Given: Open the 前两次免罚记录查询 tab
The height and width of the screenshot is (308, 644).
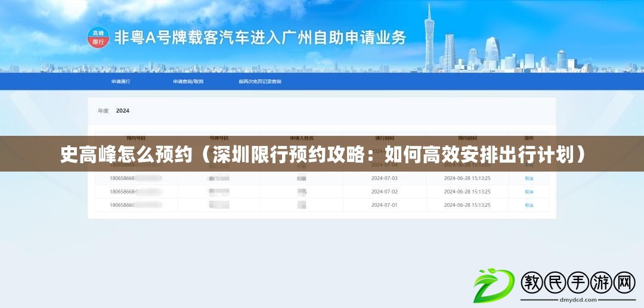Looking at the screenshot, I should tap(259, 82).
